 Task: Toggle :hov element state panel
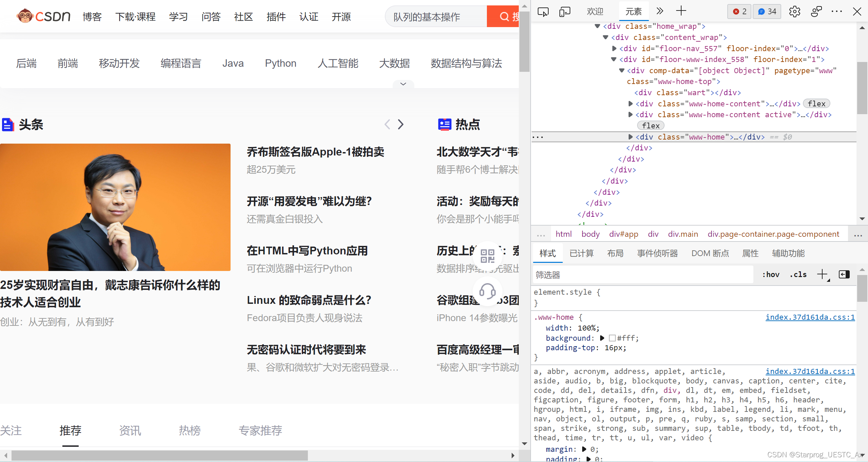coord(771,275)
